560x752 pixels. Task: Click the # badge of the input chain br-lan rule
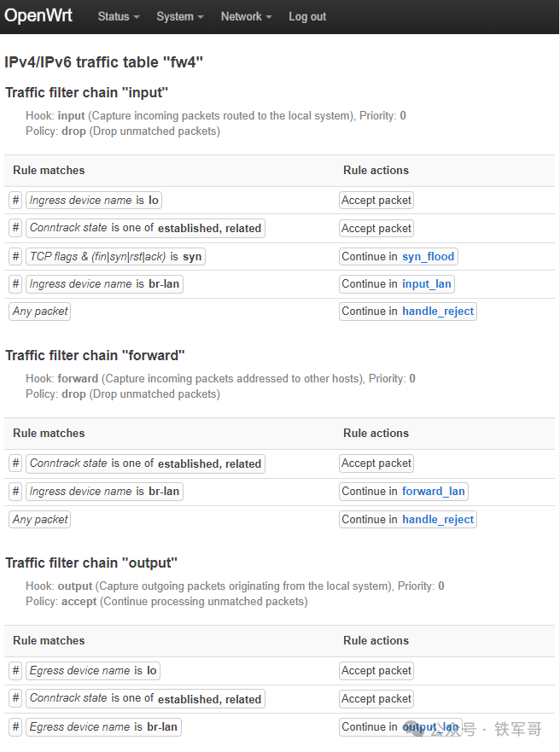pos(15,284)
